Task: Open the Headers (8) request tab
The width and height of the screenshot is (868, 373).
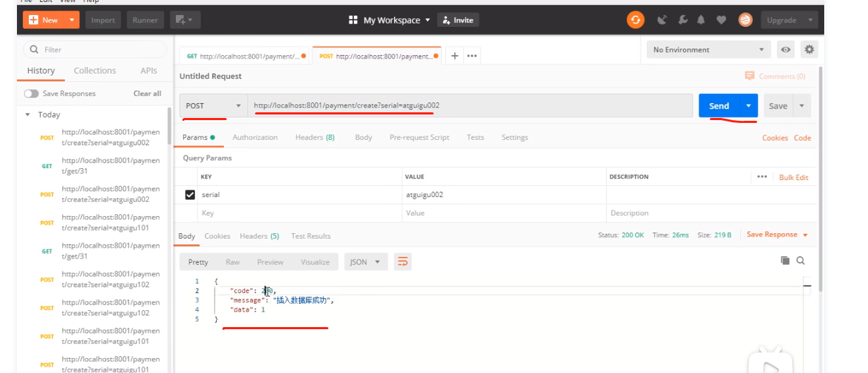Action: click(x=315, y=137)
